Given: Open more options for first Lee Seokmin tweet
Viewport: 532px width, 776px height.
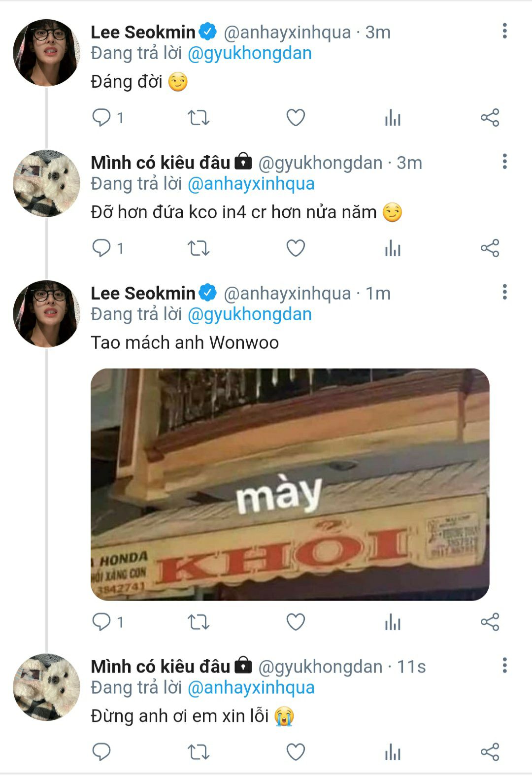Looking at the screenshot, I should (x=504, y=31).
